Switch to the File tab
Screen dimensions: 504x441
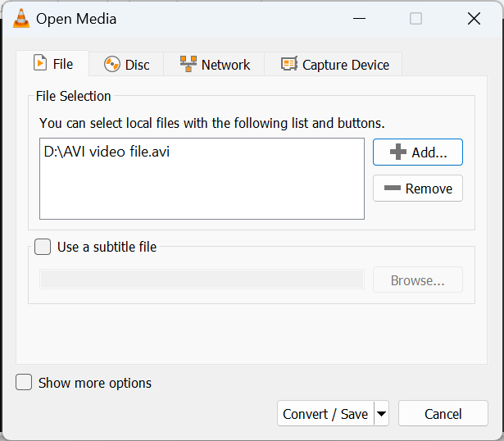52,63
